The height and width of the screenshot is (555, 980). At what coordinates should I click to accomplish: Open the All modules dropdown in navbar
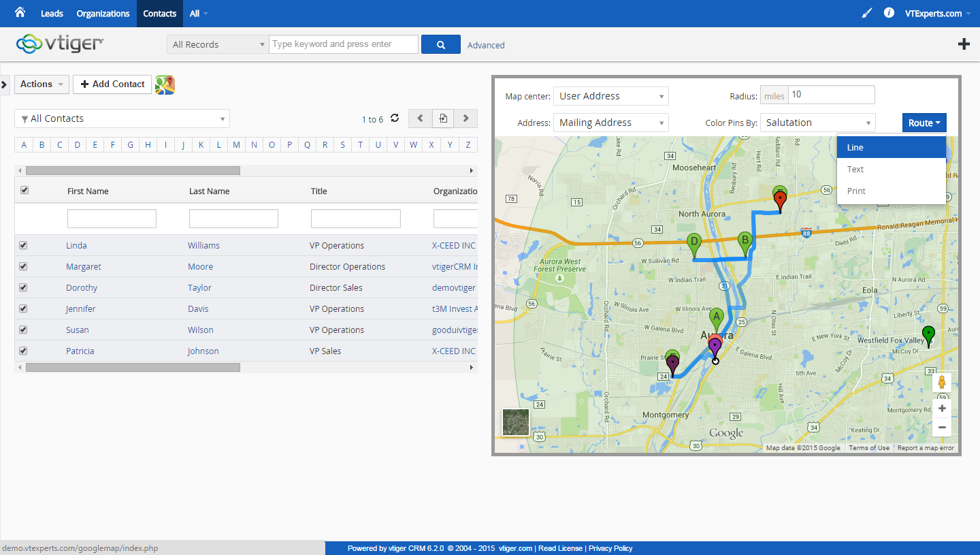pyautogui.click(x=199, y=14)
